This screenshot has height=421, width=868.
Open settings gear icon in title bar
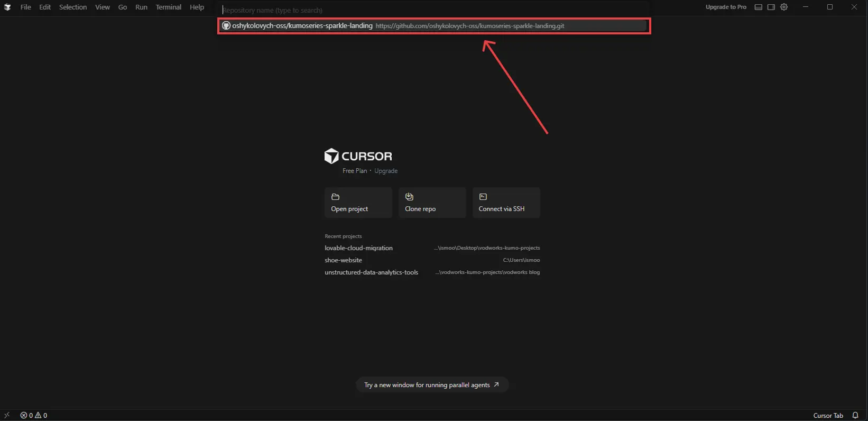(784, 7)
